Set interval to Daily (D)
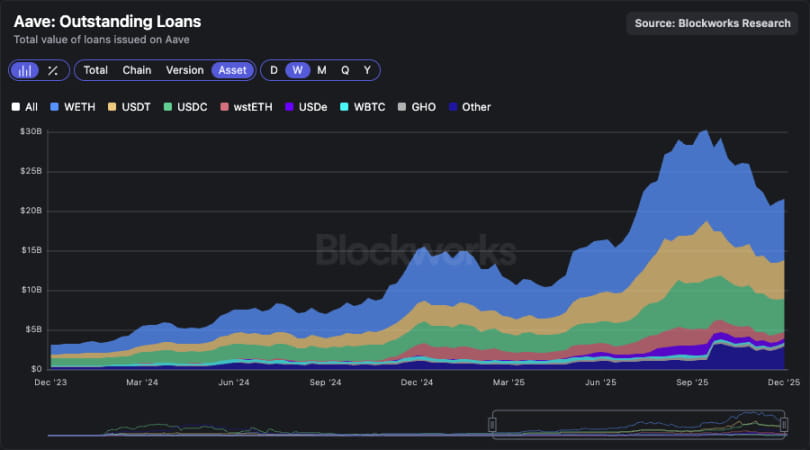 coord(274,70)
